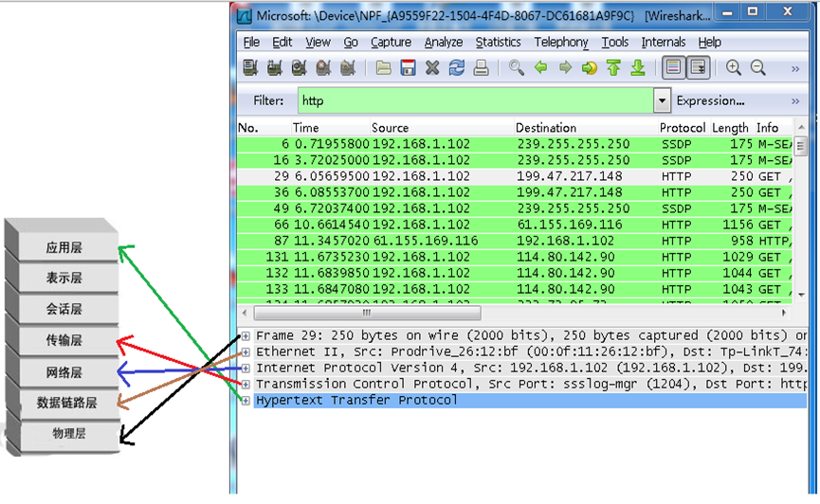
Task: Expand Transmission Control Protocol details
Action: click(246, 385)
